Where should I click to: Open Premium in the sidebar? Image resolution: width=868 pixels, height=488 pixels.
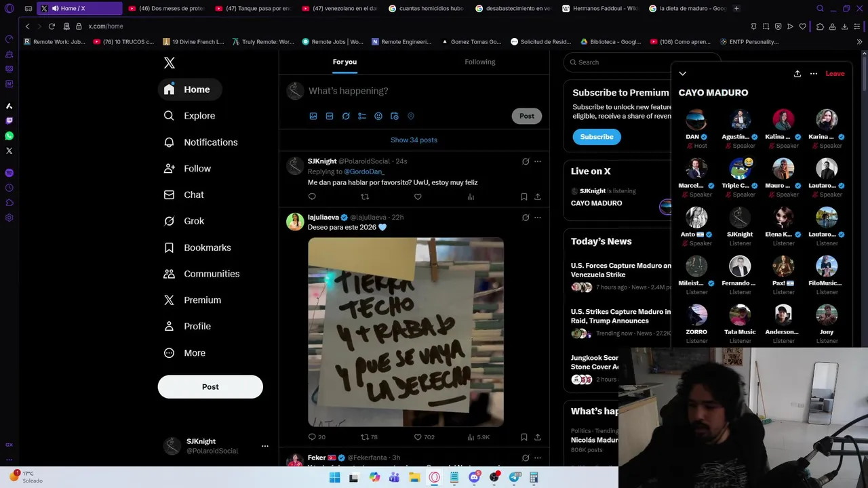pyautogui.click(x=193, y=300)
